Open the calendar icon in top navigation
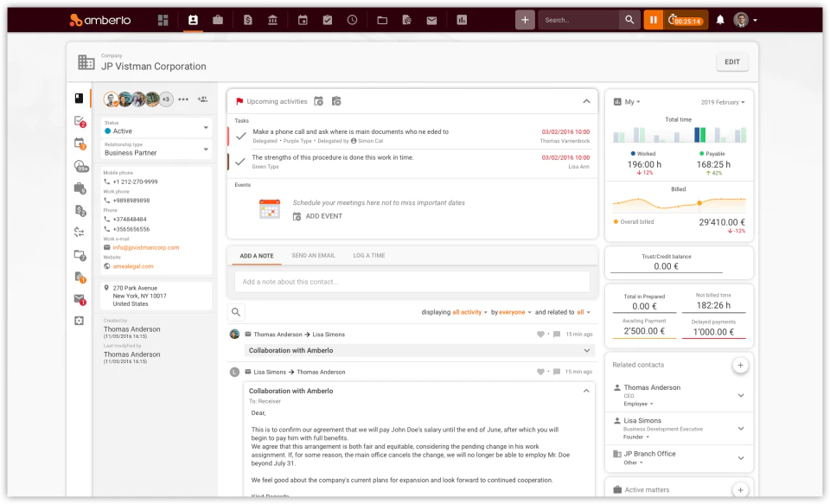The width and height of the screenshot is (830, 504). point(303,20)
